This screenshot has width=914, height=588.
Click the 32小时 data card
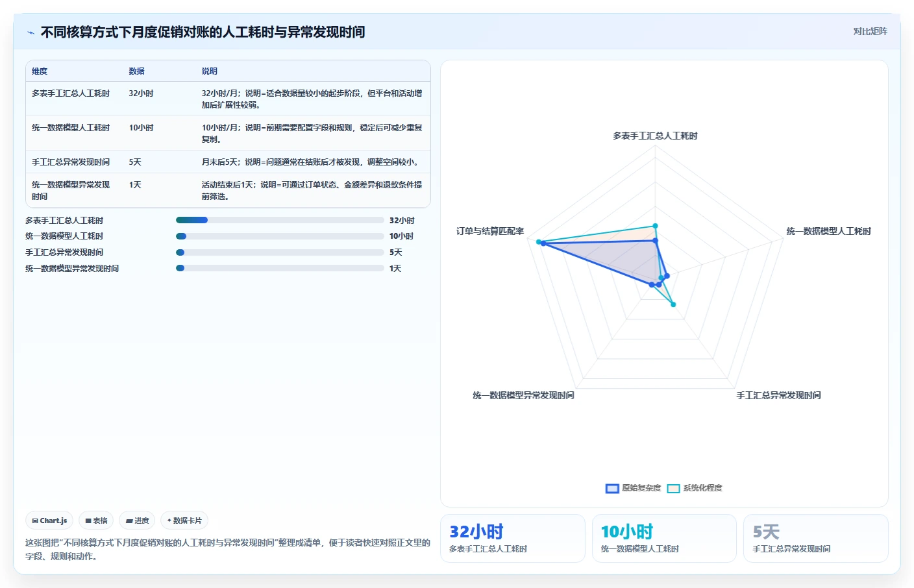(x=513, y=538)
